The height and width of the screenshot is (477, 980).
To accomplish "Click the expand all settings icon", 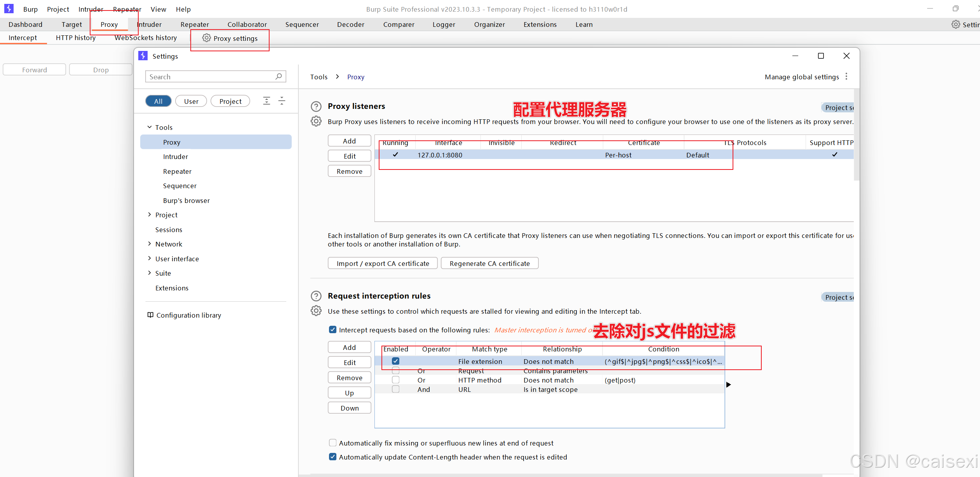I will pos(266,101).
